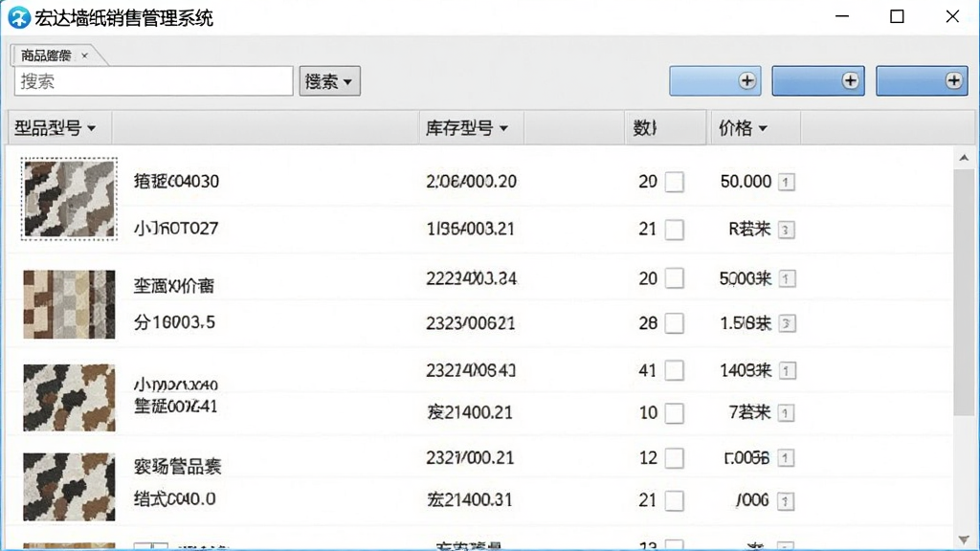Click stock number 2321/000.21

tap(470, 458)
